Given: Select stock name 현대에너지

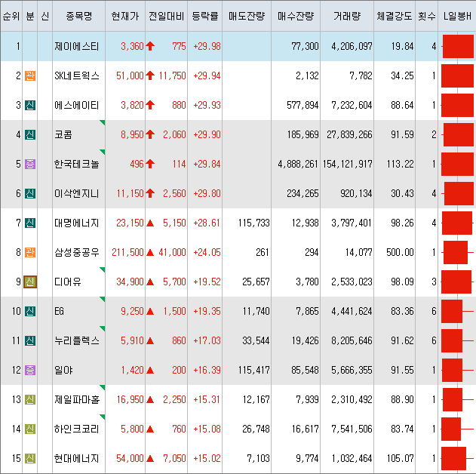Looking at the screenshot, I should (77, 458).
